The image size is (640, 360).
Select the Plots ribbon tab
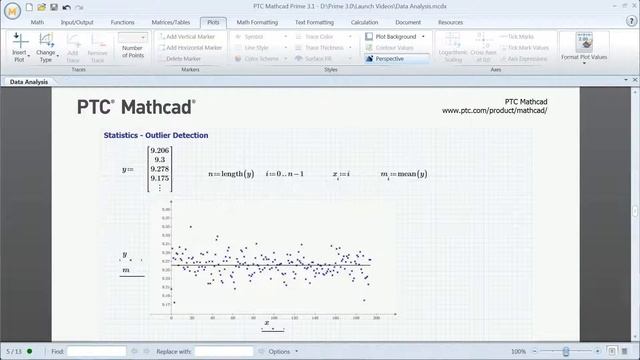(x=213, y=22)
